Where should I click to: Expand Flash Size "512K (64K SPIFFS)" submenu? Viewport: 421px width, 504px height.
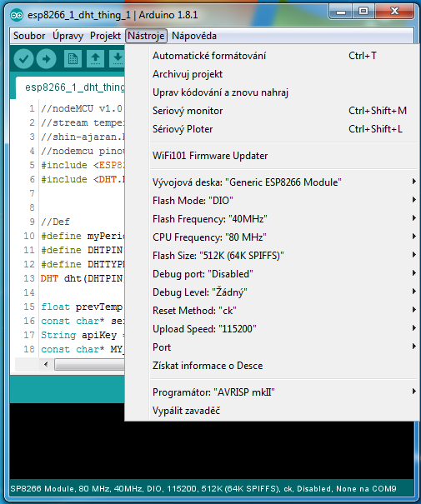272,256
